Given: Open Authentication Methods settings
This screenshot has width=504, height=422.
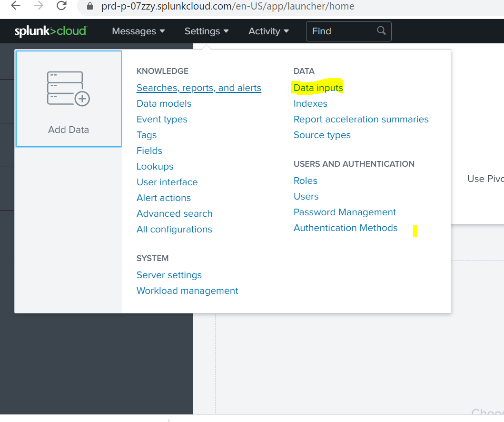Looking at the screenshot, I should [346, 228].
